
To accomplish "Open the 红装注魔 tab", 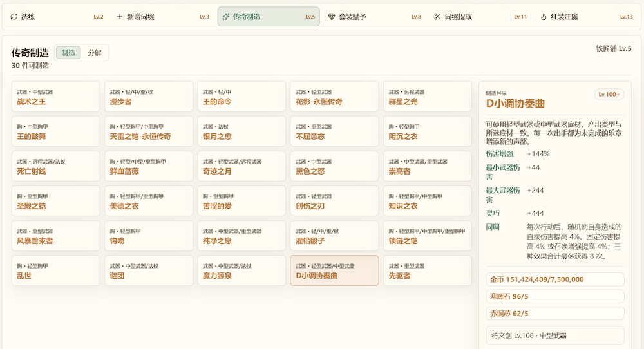I will (x=587, y=17).
